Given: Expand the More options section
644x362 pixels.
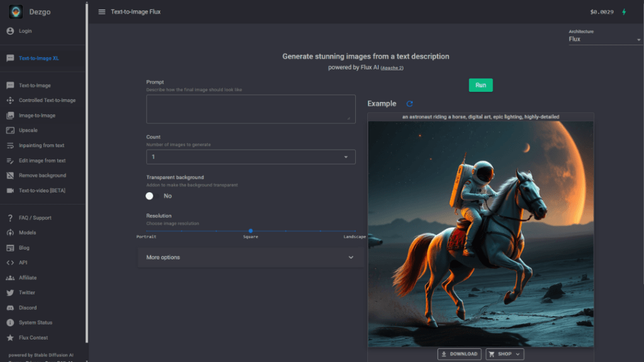Looking at the screenshot, I should [250, 257].
